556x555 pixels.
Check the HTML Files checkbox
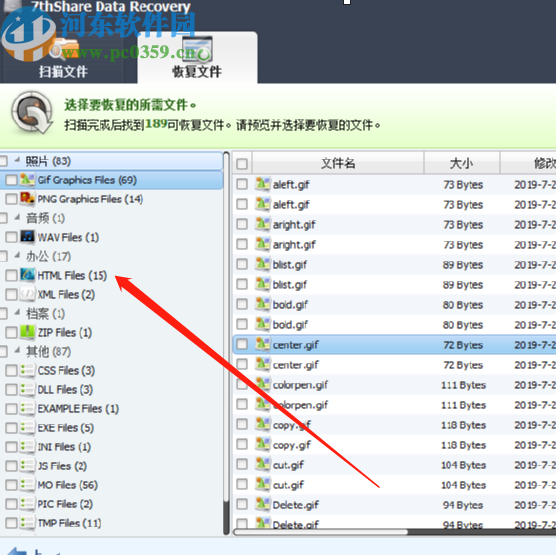[x=11, y=275]
